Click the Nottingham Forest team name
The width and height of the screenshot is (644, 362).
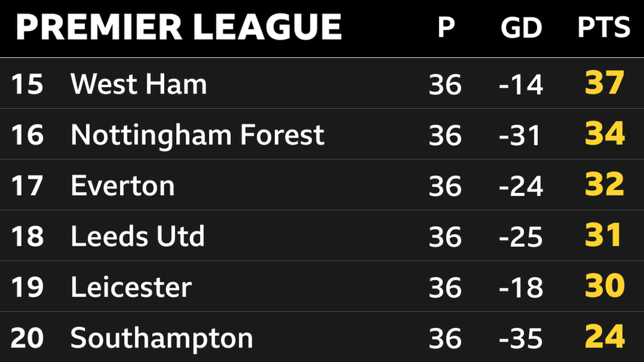tap(197, 135)
